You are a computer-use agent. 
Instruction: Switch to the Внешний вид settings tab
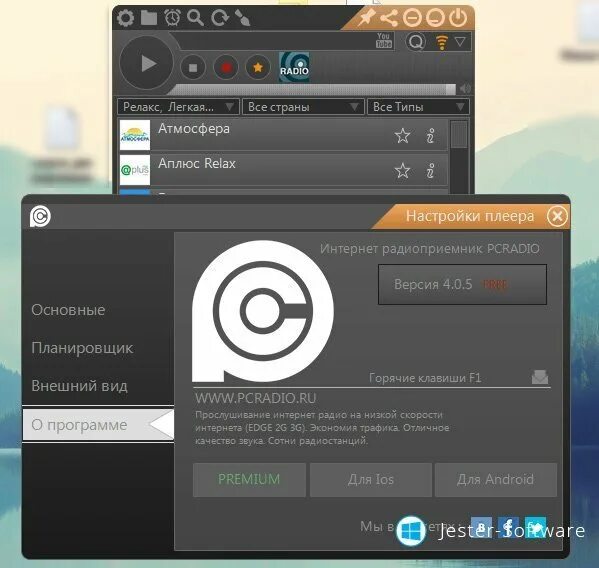click(x=79, y=386)
